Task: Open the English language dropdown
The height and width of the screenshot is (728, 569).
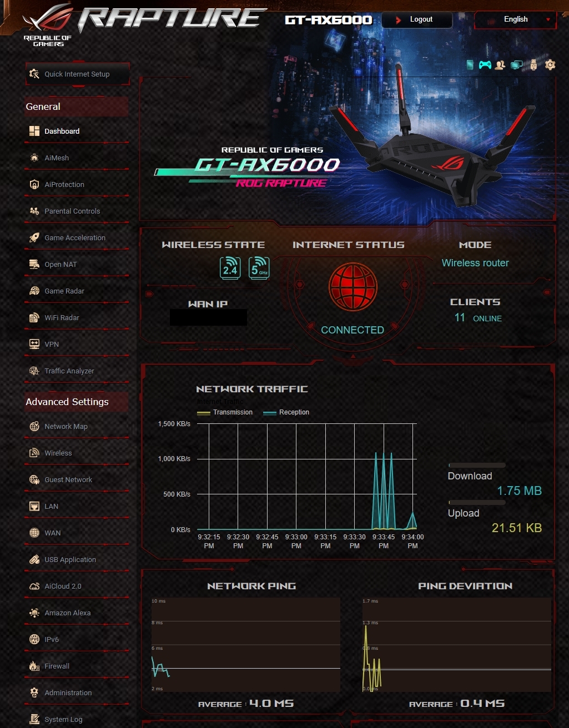Action: (515, 19)
